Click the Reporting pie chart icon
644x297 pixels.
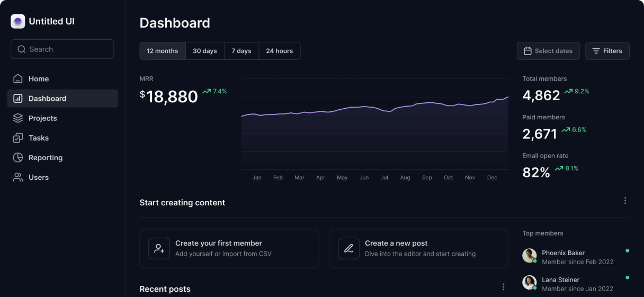pyautogui.click(x=18, y=158)
